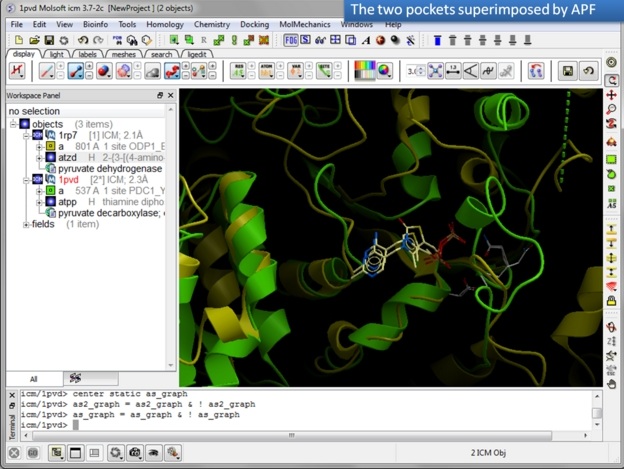The height and width of the screenshot is (469, 624).
Task: Collapse the objects tree node
Action: pos(12,124)
